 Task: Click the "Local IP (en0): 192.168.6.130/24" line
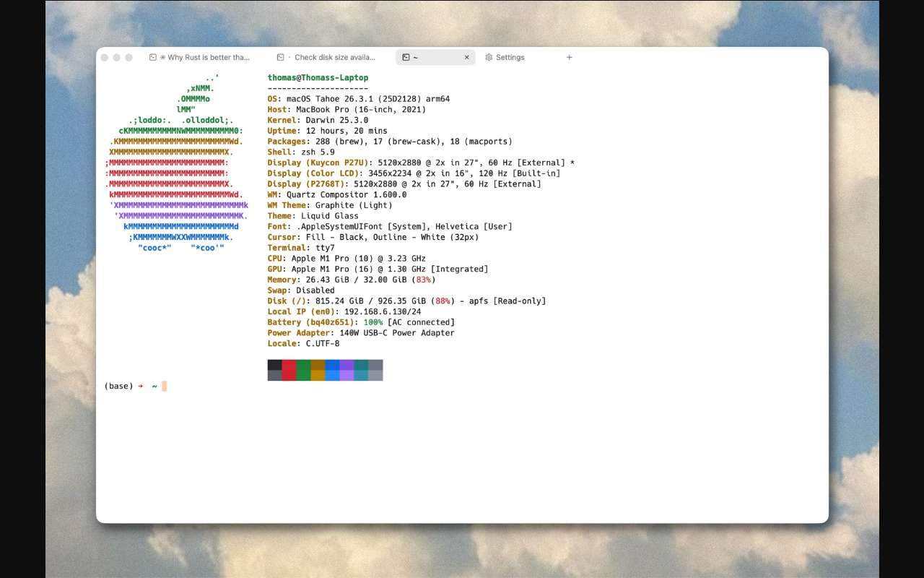[344, 311]
